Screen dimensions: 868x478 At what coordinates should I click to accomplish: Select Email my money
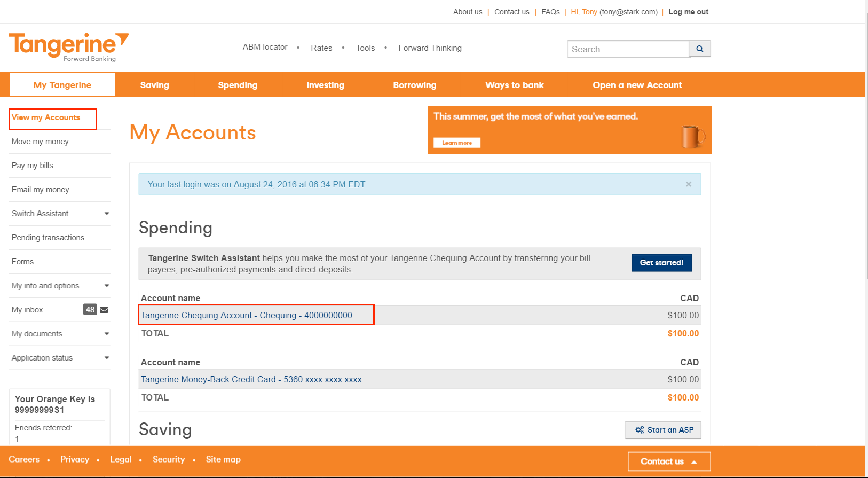pyautogui.click(x=41, y=190)
